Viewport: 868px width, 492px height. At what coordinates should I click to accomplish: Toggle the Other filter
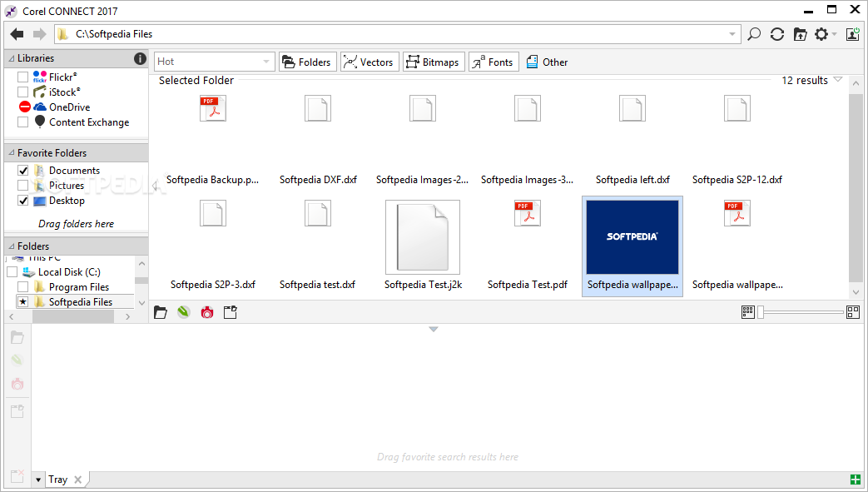[547, 62]
